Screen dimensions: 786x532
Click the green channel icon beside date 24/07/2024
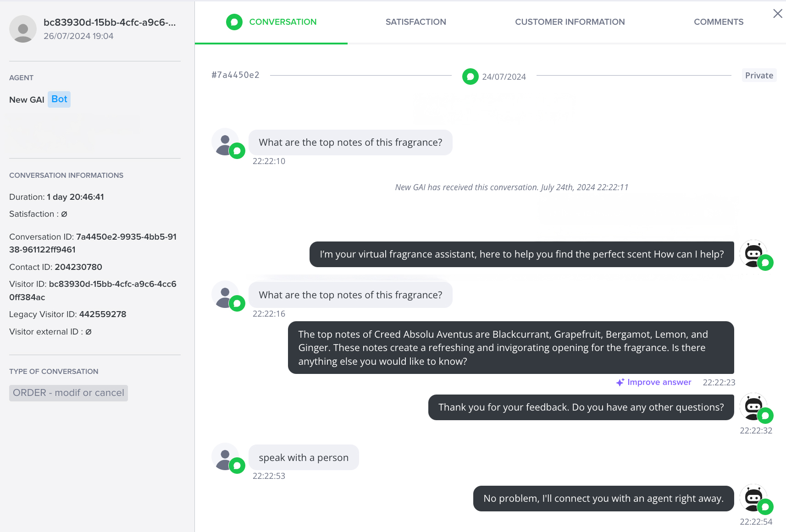(x=470, y=77)
